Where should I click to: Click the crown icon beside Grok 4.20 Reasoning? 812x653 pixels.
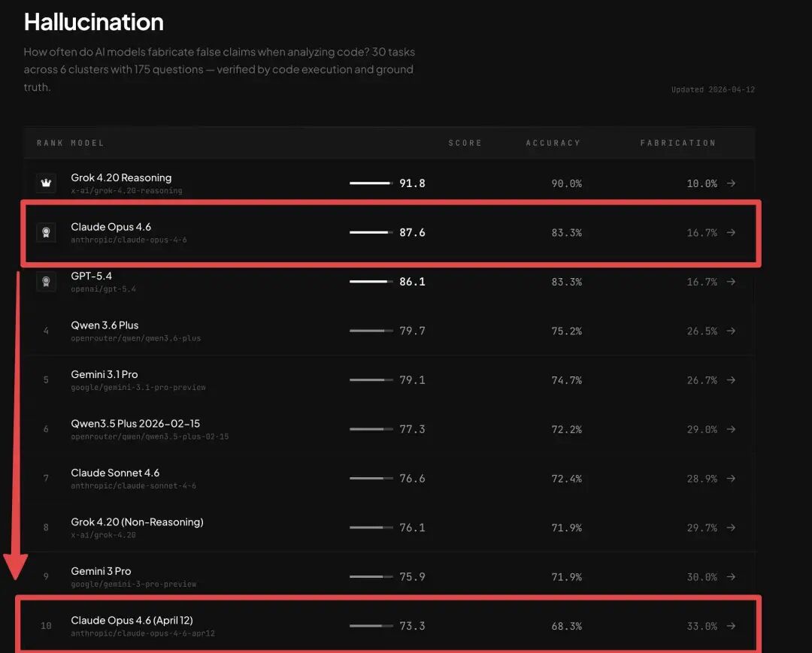tap(46, 183)
